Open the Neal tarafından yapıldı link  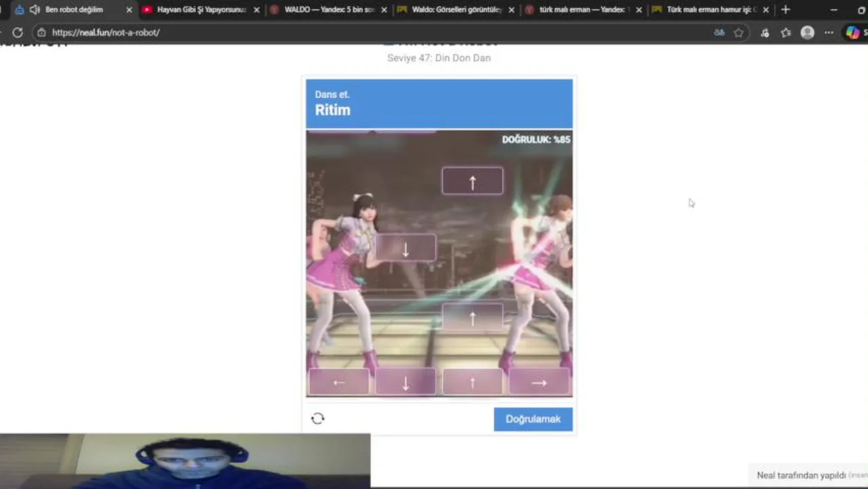tap(801, 475)
